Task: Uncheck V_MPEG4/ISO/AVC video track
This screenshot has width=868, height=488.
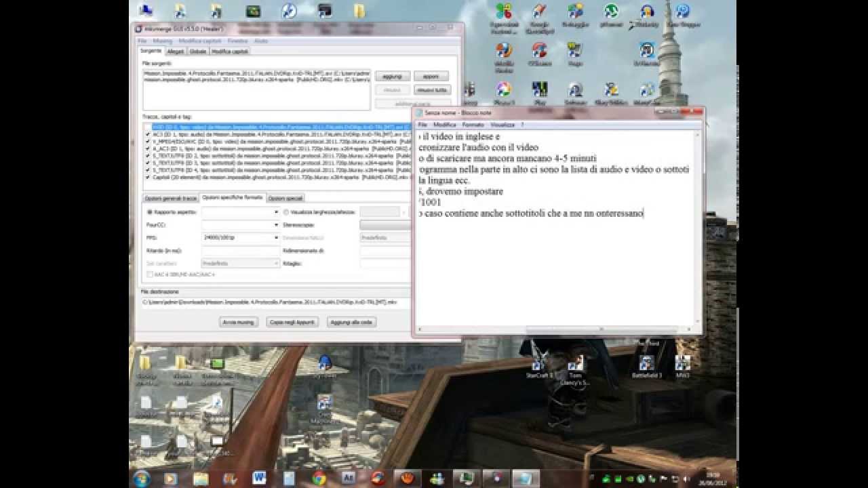Action: tap(148, 142)
